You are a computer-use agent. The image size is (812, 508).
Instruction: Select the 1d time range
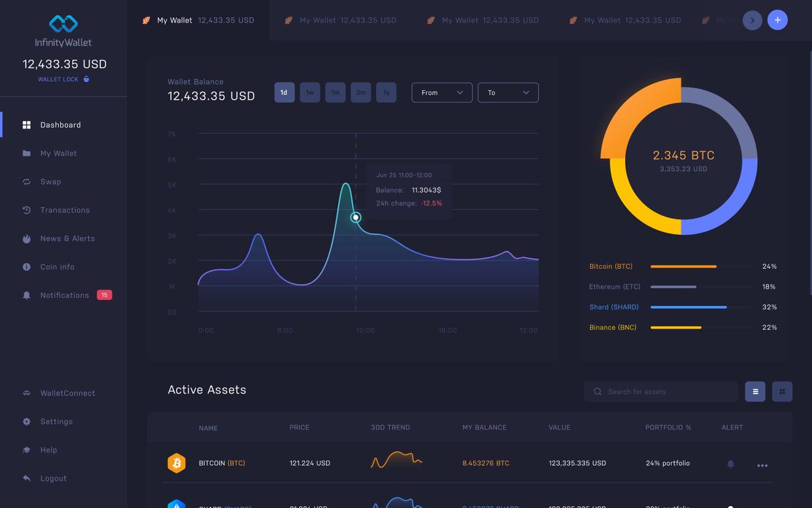coord(284,92)
